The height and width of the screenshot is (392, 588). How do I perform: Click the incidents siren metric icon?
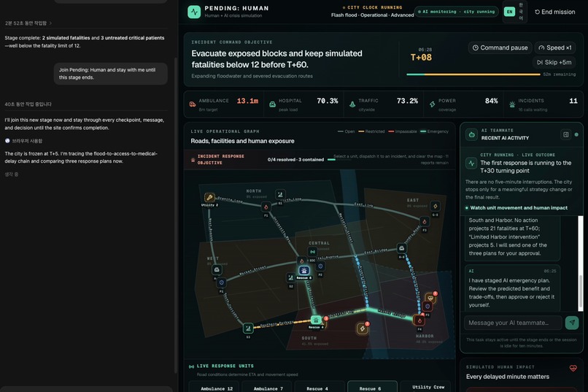(512, 104)
